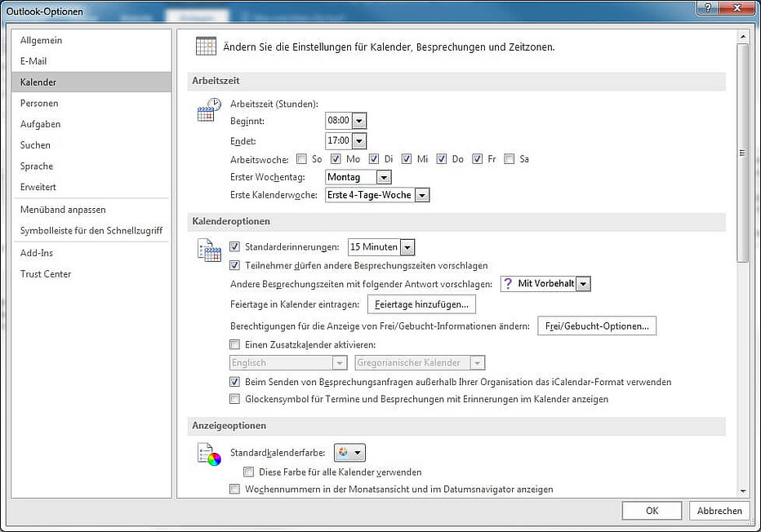The image size is (761, 532).
Task: Open the Standardkalenderfarbe color picker
Action: point(349,453)
